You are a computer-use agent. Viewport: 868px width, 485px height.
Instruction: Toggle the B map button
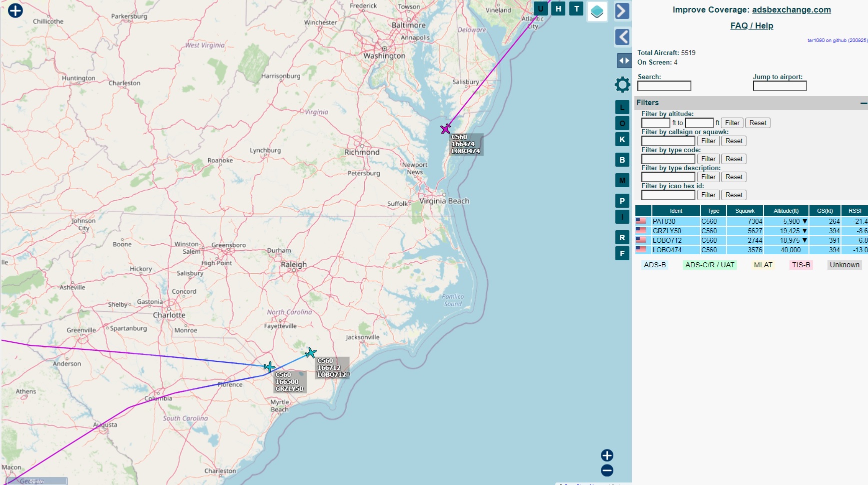(x=622, y=160)
